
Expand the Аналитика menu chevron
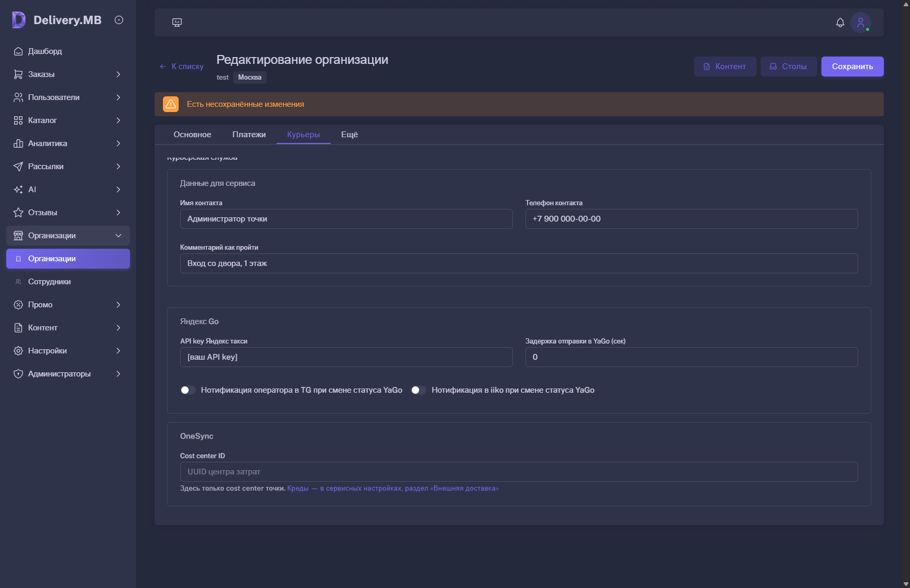(118, 143)
